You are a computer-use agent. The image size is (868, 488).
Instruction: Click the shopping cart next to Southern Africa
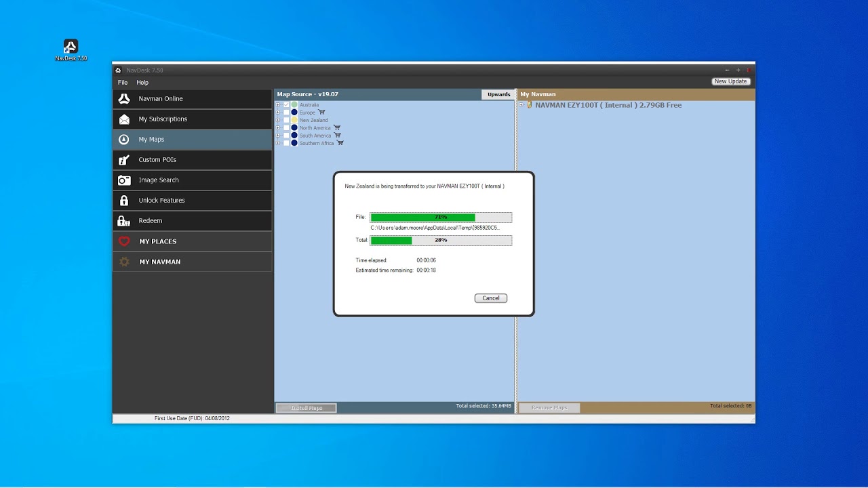tap(340, 143)
